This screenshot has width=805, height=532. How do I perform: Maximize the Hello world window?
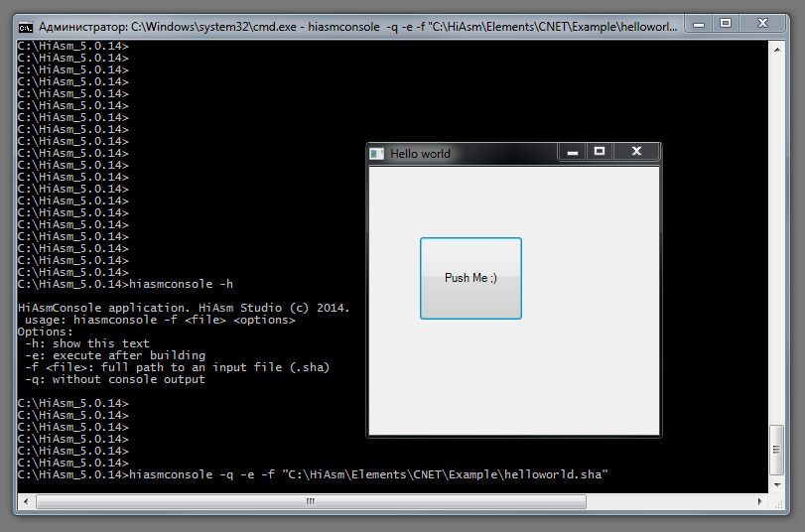tap(599, 152)
